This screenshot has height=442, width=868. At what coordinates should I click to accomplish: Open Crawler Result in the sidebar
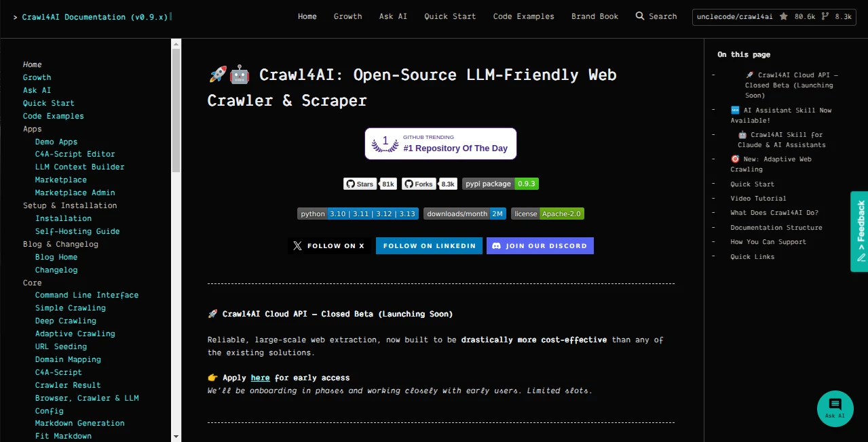pos(68,385)
